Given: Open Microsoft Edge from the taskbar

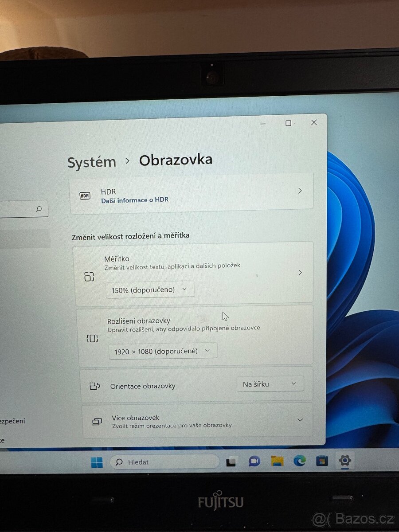Looking at the screenshot, I should pos(300,462).
